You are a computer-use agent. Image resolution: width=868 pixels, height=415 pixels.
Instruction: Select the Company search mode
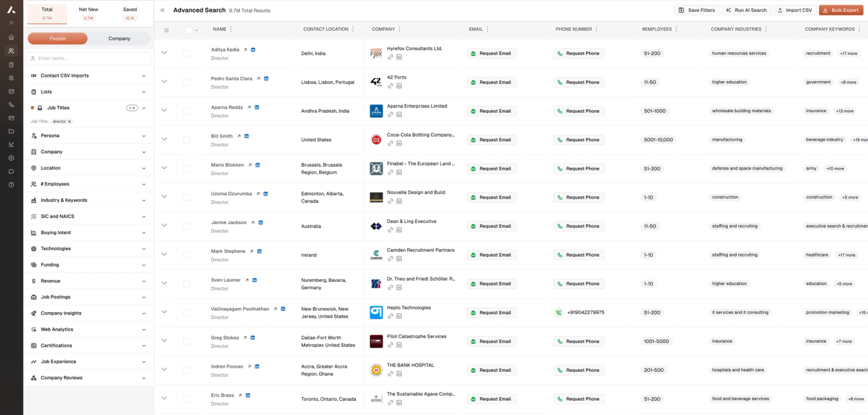(x=119, y=38)
